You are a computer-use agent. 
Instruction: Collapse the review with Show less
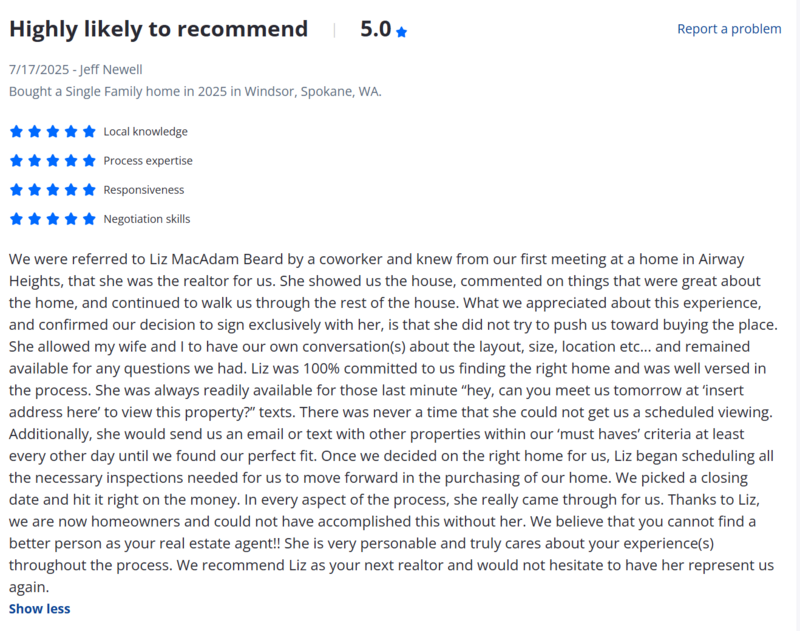point(39,608)
